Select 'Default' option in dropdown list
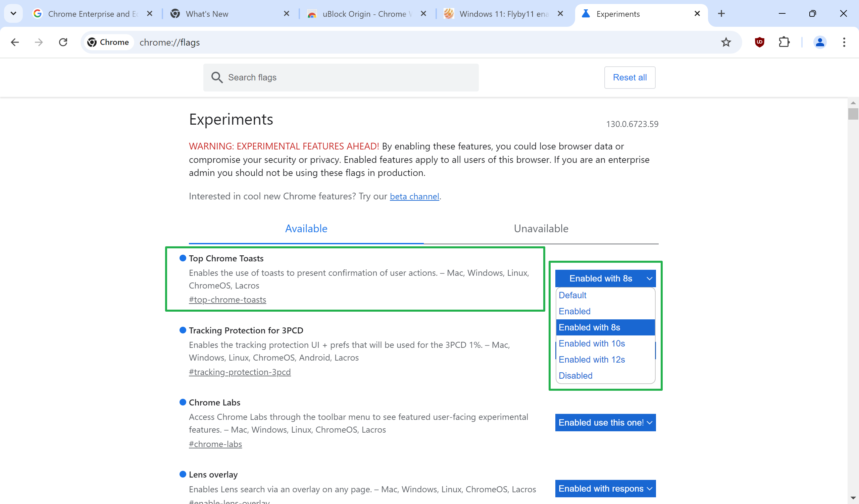This screenshot has height=504, width=859. pyautogui.click(x=572, y=295)
